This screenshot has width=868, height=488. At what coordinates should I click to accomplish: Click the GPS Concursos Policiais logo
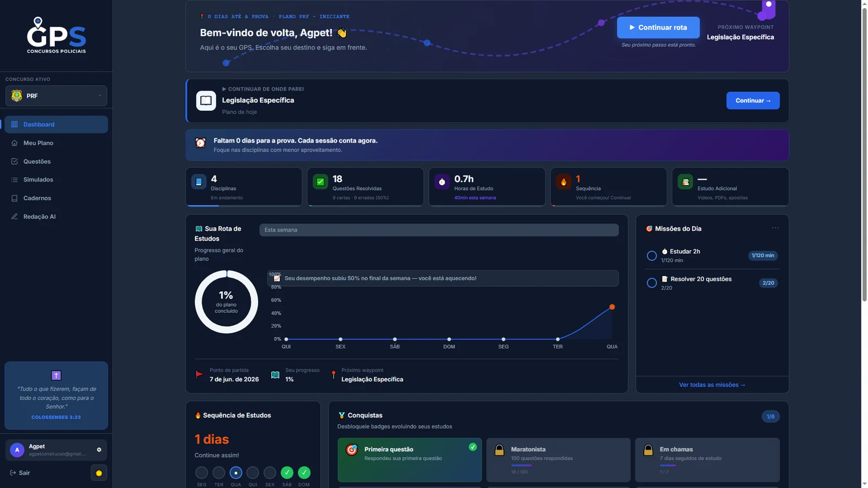point(56,35)
